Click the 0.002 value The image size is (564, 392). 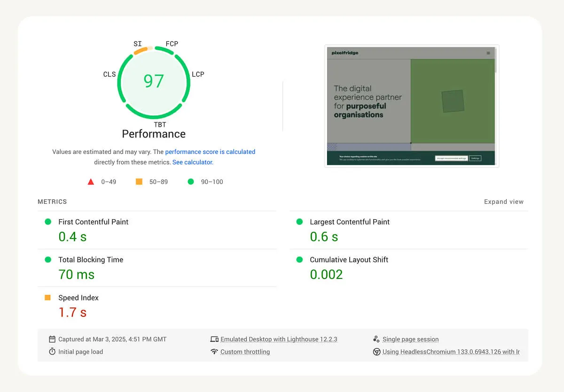(326, 275)
